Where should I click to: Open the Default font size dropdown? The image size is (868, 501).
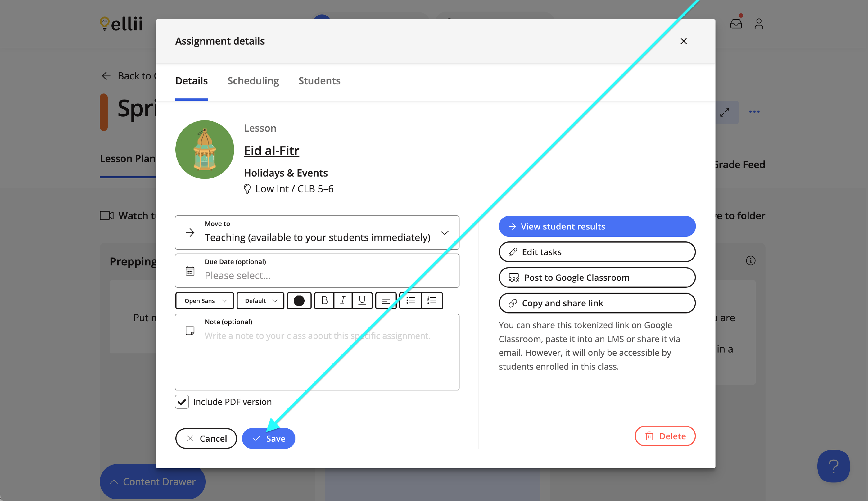pos(260,301)
